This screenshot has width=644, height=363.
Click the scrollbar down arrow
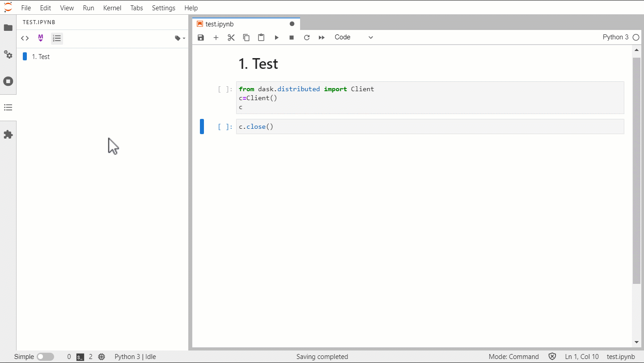636,342
